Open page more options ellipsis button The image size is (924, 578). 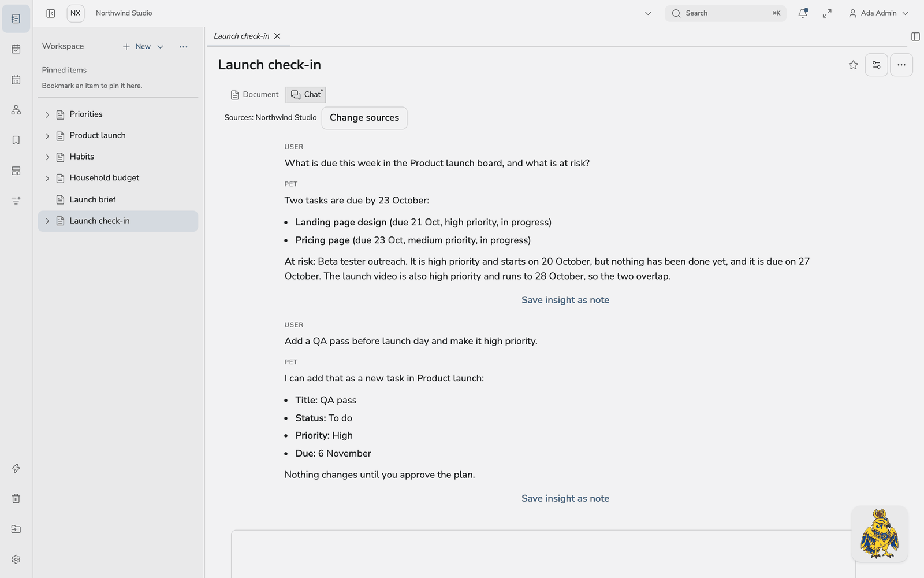coord(901,65)
